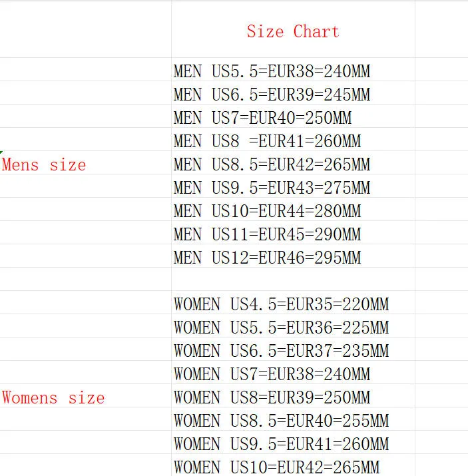Click the MEN US10=EUR44=280MM cell

(x=293, y=210)
